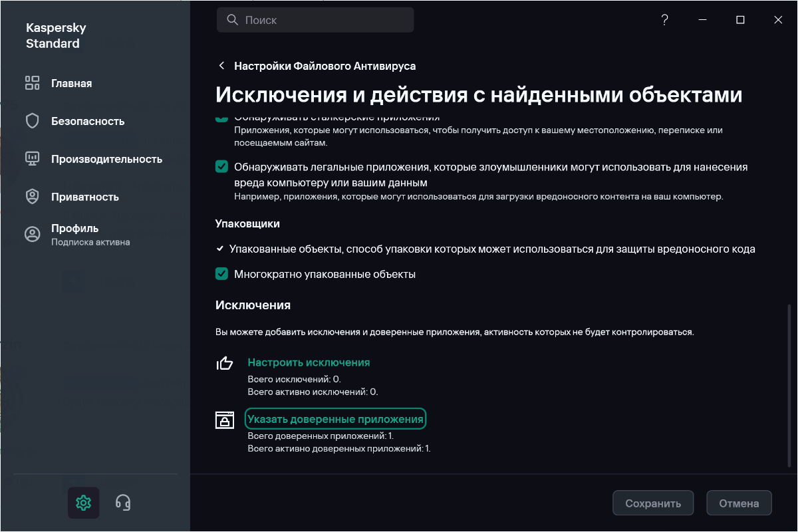Uncheck the detect legal applications checkbox
The width and height of the screenshot is (798, 532).
click(221, 167)
